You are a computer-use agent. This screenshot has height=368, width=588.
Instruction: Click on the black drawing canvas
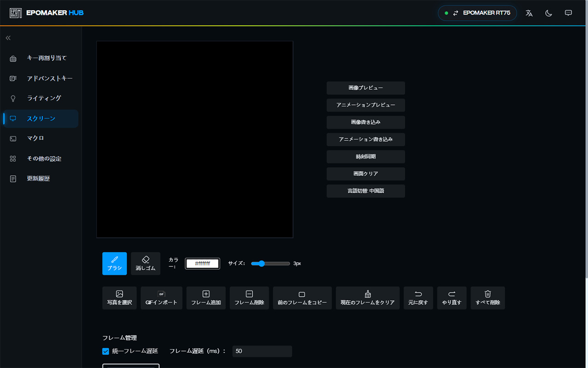point(195,139)
